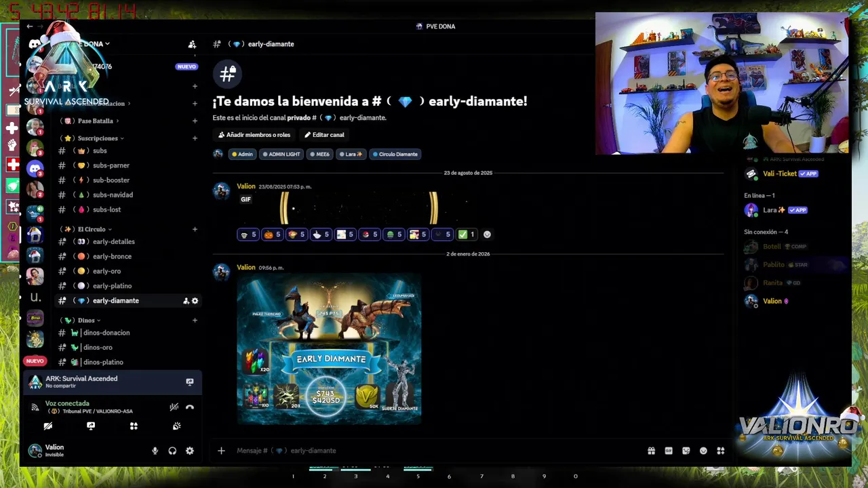Send a gift with the gift icon

point(651,451)
